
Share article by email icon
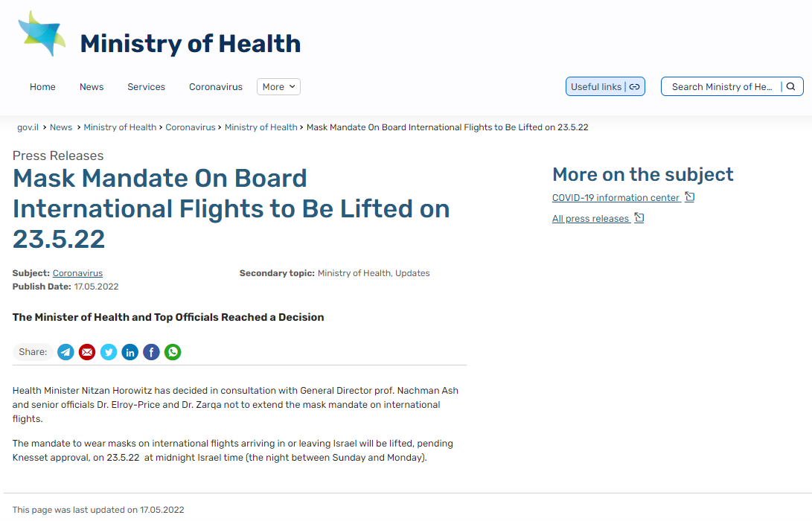[87, 352]
